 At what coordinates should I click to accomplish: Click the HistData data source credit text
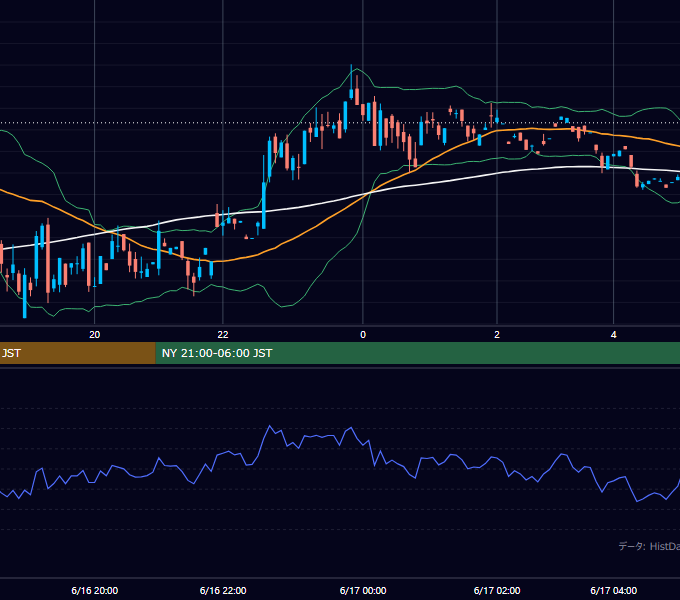[x=649, y=546]
